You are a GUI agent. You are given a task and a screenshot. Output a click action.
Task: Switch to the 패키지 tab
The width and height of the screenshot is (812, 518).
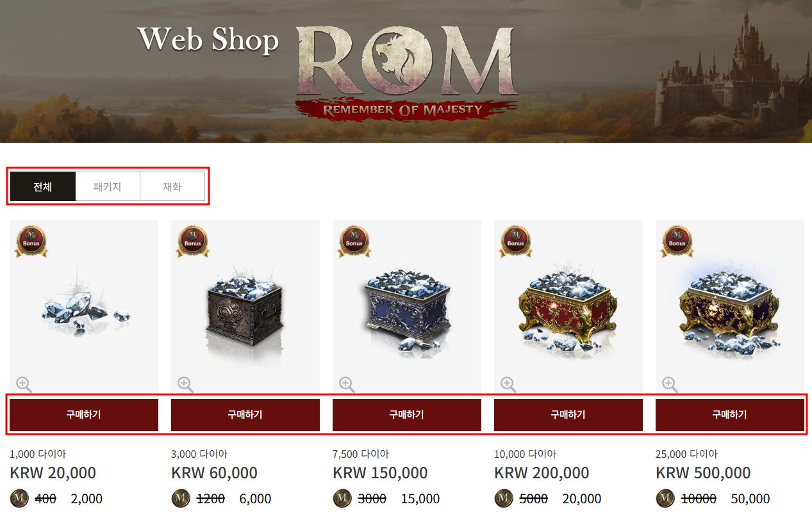click(x=108, y=187)
